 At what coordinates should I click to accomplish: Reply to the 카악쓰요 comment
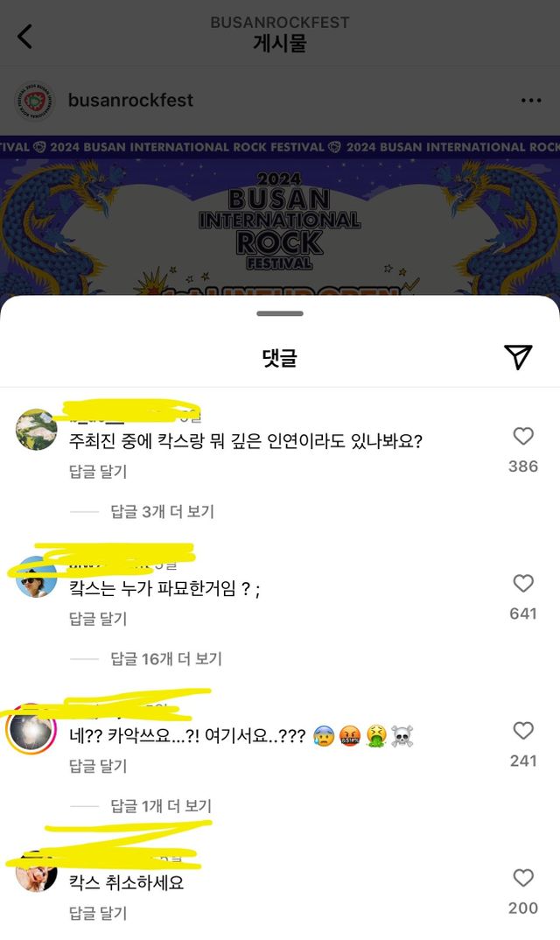coord(98,766)
